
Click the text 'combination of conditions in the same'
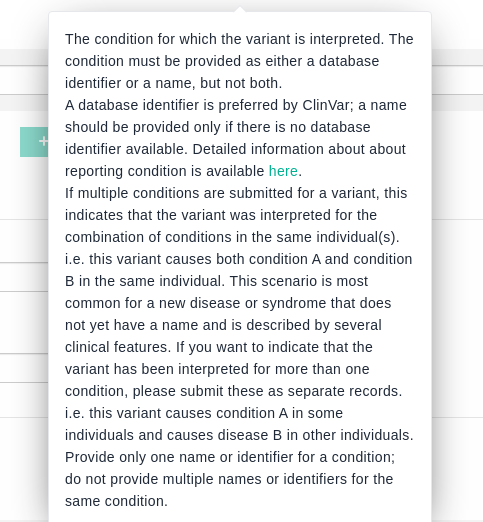click(189, 237)
